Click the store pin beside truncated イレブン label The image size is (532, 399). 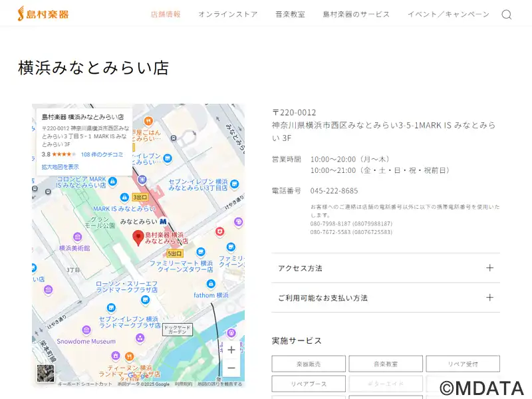tap(168, 158)
